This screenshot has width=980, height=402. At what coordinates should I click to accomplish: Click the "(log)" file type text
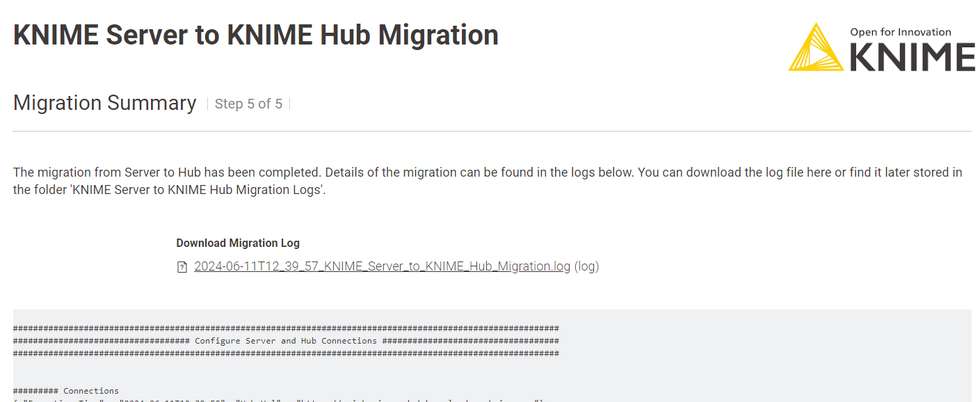coord(586,266)
